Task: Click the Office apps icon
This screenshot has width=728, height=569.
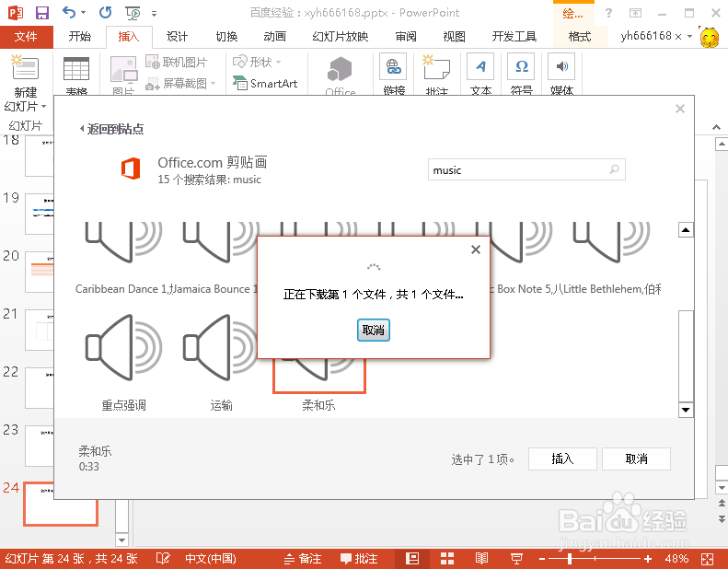Action: click(340, 69)
